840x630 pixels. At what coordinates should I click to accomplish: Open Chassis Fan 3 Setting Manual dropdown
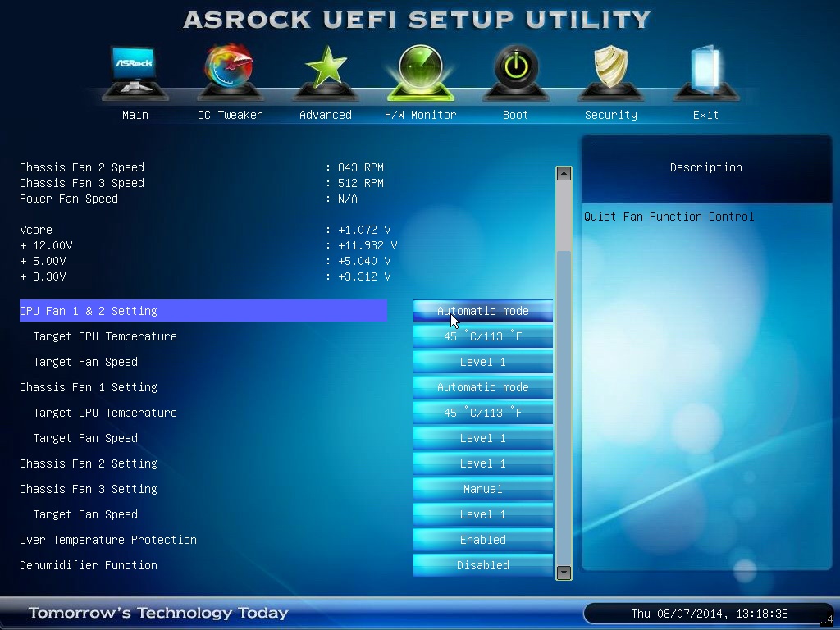(x=482, y=489)
